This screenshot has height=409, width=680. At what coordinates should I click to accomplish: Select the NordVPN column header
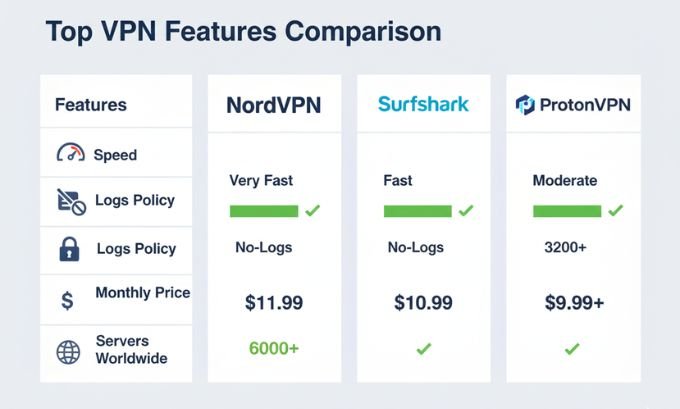pyautogui.click(x=273, y=105)
